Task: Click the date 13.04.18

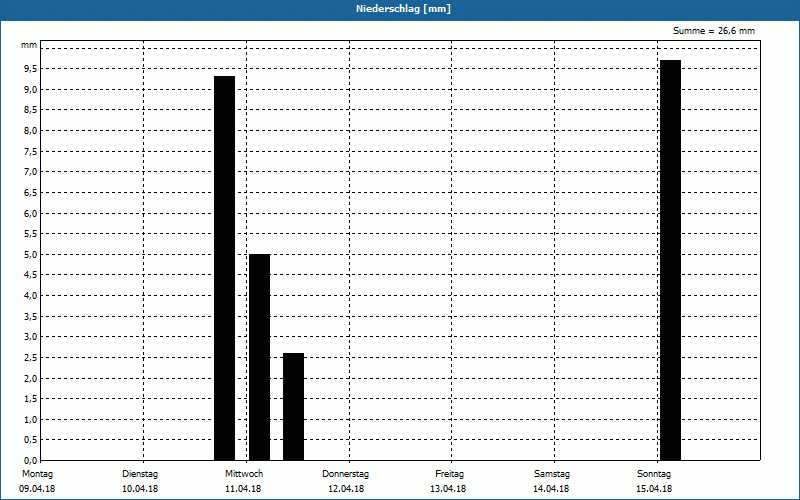Action: 448,489
